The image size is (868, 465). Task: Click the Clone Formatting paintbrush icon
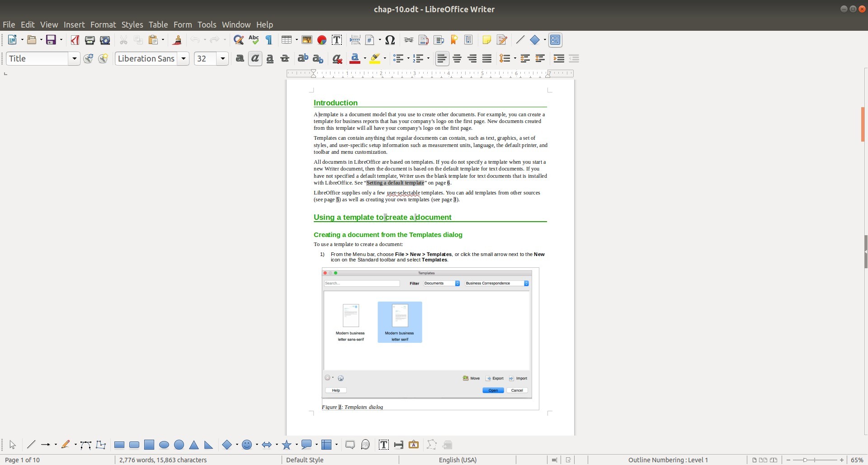tap(177, 40)
